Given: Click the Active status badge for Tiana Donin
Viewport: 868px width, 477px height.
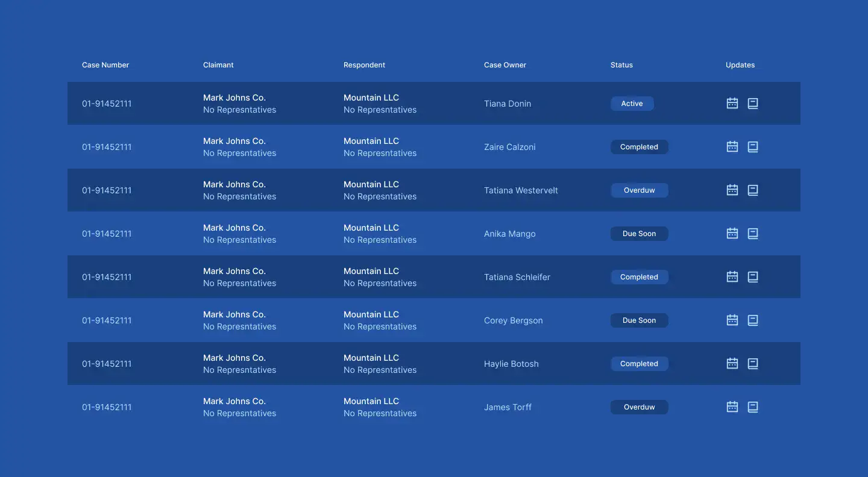Looking at the screenshot, I should click(632, 104).
